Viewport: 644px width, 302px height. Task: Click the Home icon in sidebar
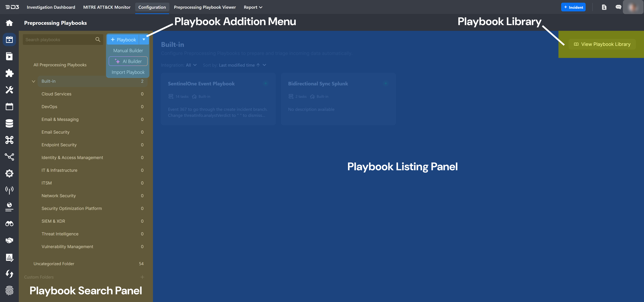coord(9,23)
